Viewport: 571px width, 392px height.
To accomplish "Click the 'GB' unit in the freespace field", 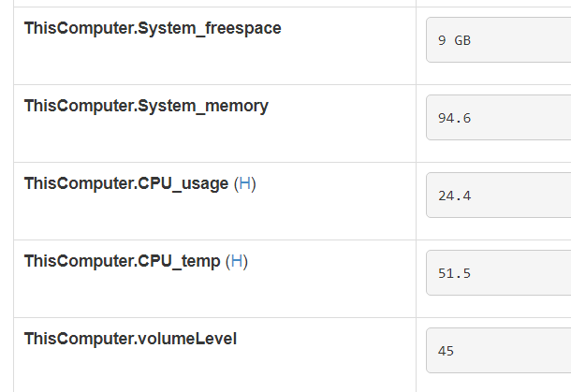I will [x=461, y=41].
